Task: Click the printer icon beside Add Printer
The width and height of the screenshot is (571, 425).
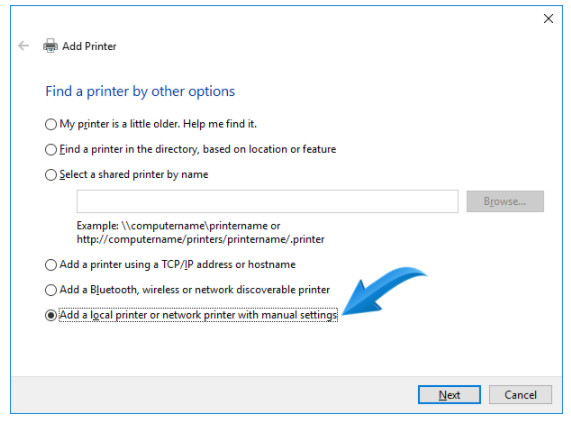Action: click(50, 46)
